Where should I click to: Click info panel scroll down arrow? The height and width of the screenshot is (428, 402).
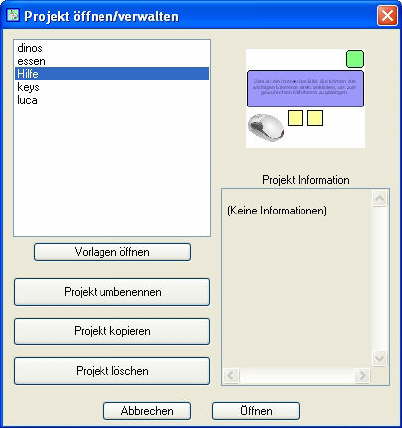379,358
